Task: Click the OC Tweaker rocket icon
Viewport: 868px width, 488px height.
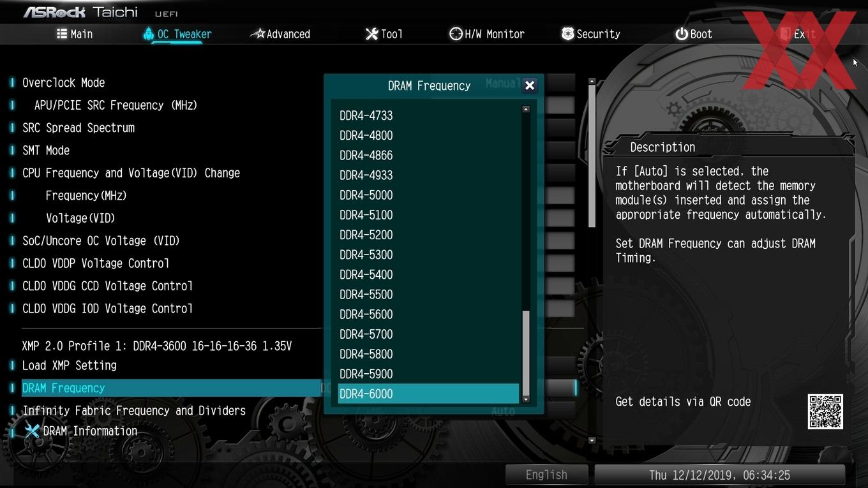Action: pyautogui.click(x=148, y=34)
